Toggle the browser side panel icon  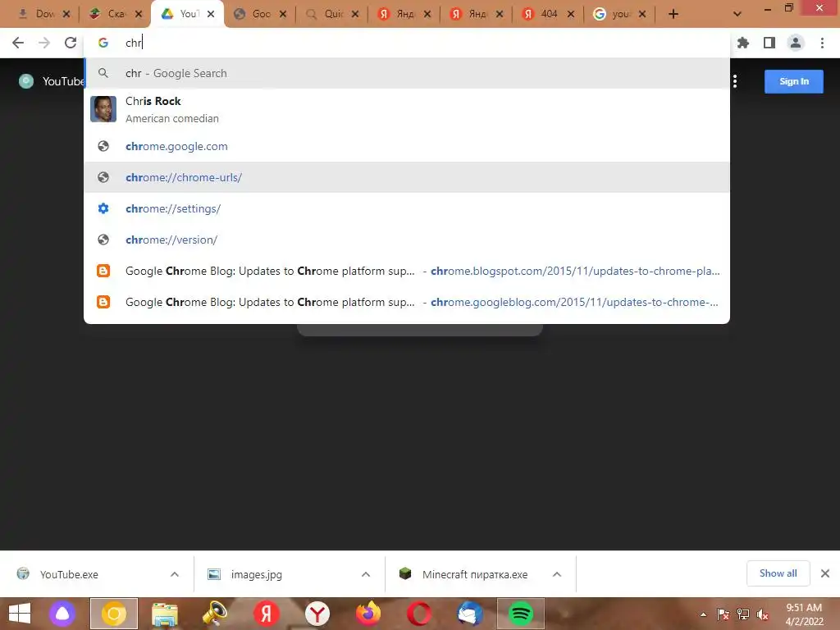[769, 43]
